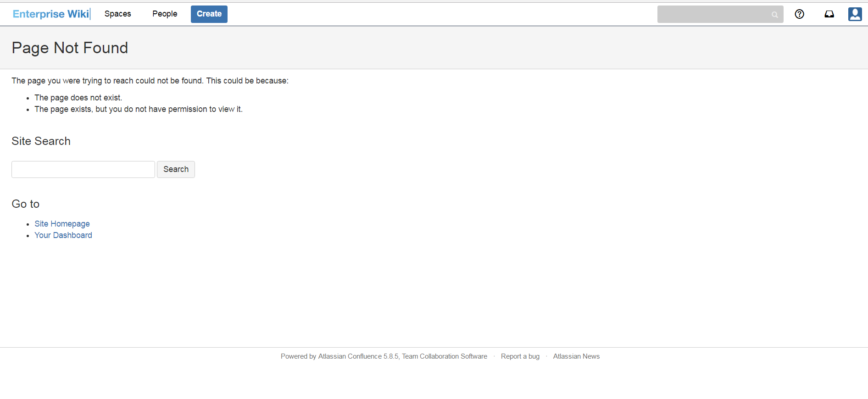Click the Report a bug link
The height and width of the screenshot is (399, 868).
(520, 356)
